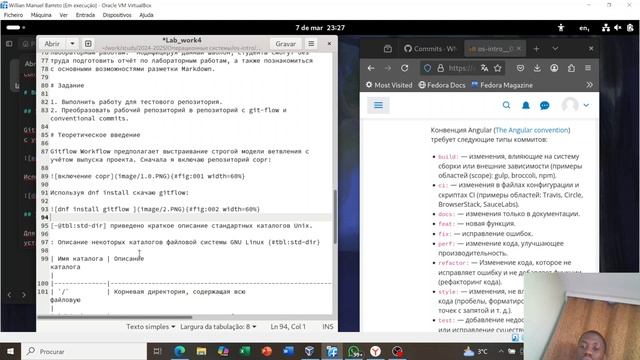Click Windows Procurar search box
The image size is (640, 360).
tap(84, 351)
